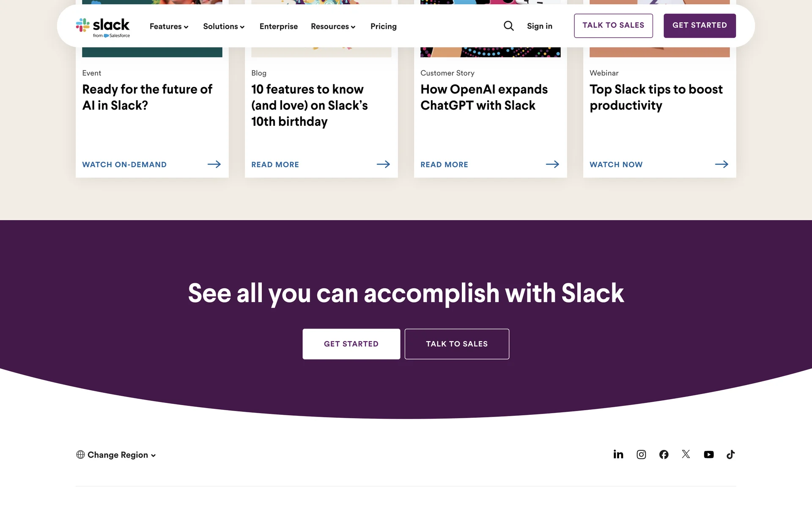Open Slack's LinkedIn page icon
Viewport: 812px width, 508px height.
[x=618, y=454]
